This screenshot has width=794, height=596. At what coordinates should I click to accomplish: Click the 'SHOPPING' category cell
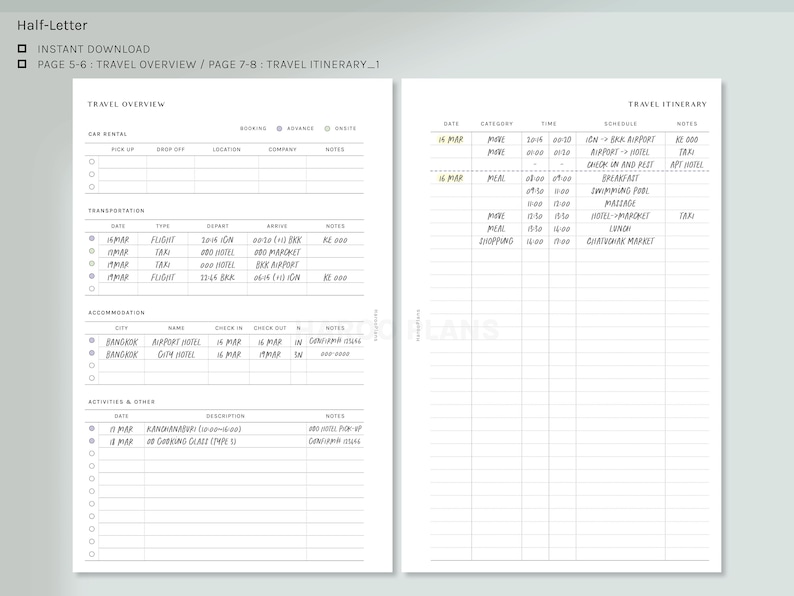pos(496,242)
